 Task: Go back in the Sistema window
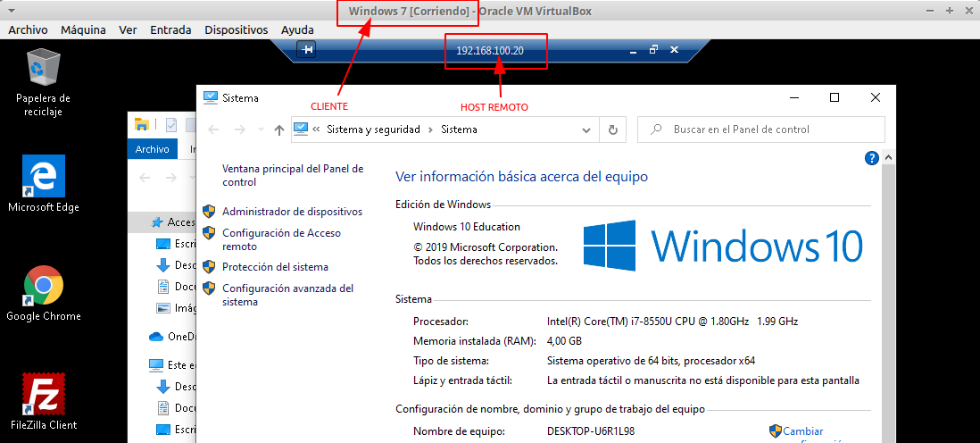point(213,130)
